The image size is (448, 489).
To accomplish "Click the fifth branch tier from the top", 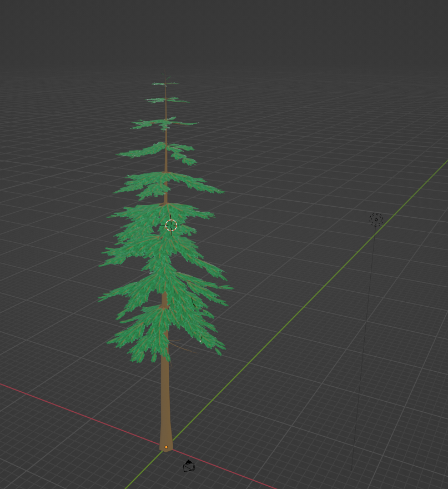I will (x=167, y=183).
